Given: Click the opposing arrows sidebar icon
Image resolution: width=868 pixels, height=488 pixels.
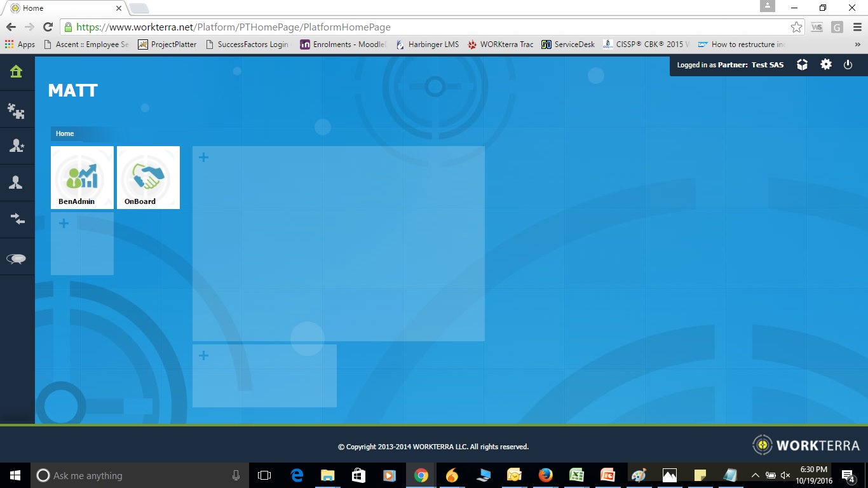Looking at the screenshot, I should click(17, 220).
